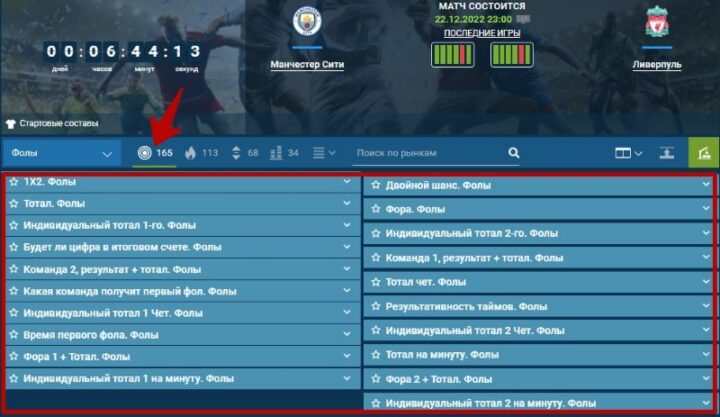Favorite the '1X2. Фолы' market star
The image size is (720, 417).
coord(13,182)
